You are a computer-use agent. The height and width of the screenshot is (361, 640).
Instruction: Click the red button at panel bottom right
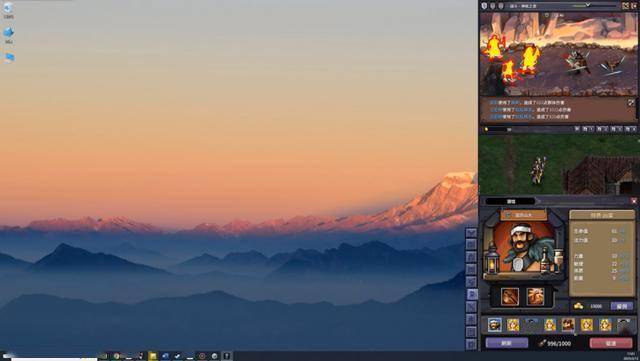(x=611, y=343)
